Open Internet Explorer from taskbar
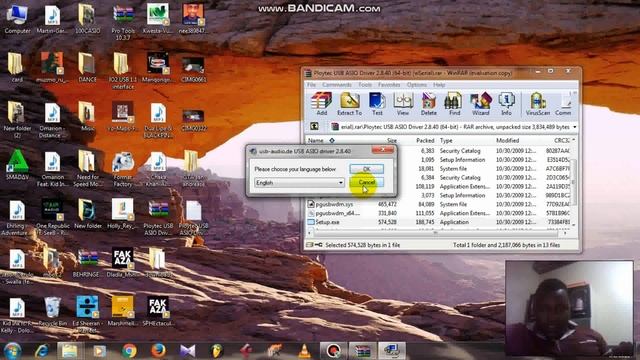640x360 pixels. click(x=42, y=351)
